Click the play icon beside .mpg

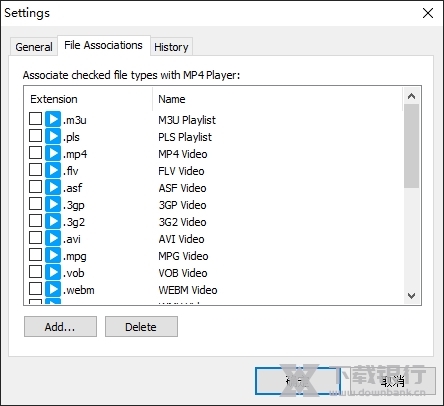(x=53, y=255)
